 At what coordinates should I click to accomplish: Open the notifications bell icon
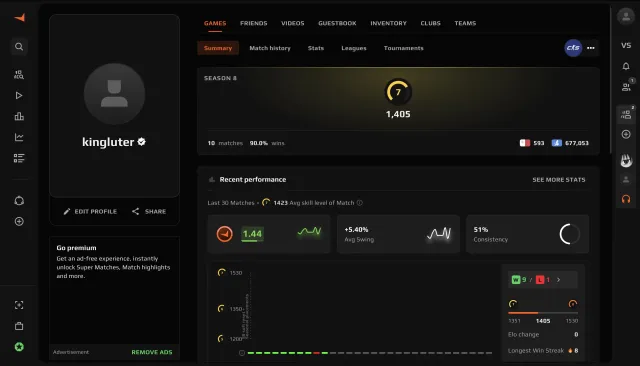pos(626,66)
